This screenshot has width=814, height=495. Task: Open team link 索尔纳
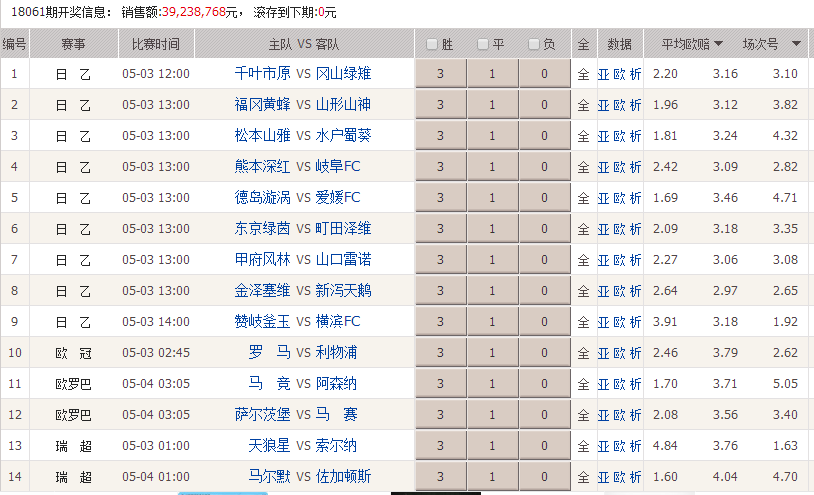coord(336,445)
